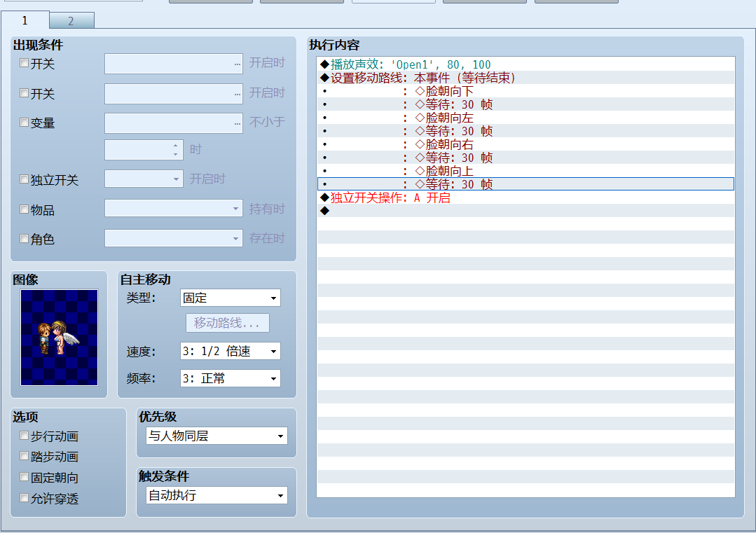Select the 脸朝向下 route line
The image size is (756, 533).
[x=525, y=91]
